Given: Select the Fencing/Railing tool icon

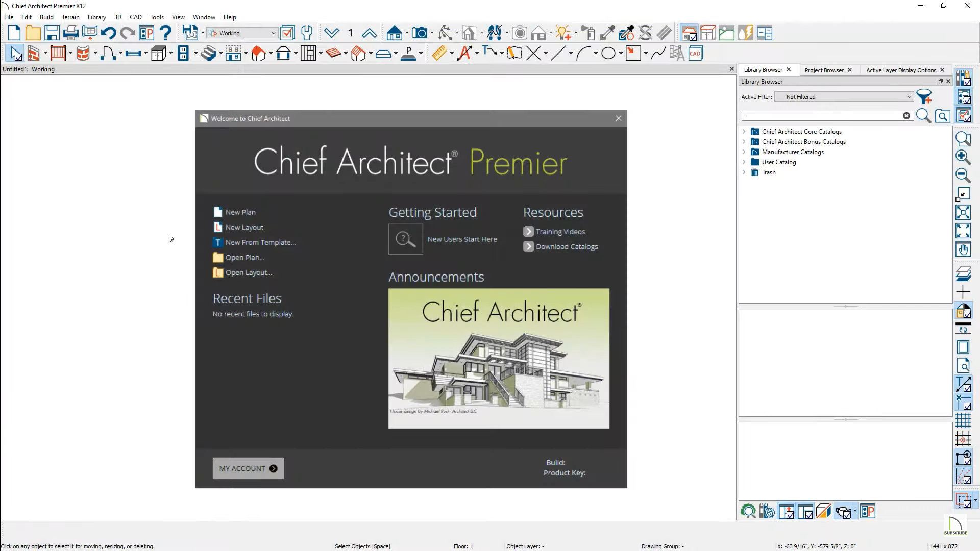Looking at the screenshot, I should (x=58, y=53).
